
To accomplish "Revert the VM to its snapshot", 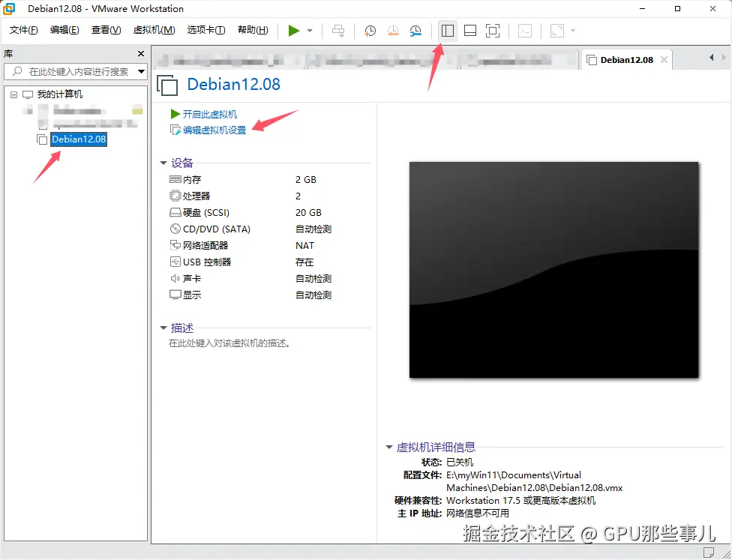I will coord(393,30).
